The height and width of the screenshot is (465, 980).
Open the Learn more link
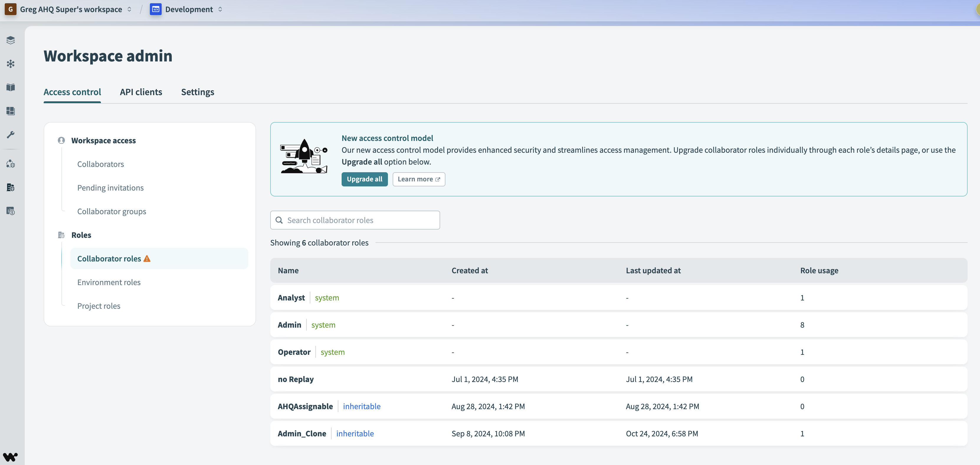(419, 179)
